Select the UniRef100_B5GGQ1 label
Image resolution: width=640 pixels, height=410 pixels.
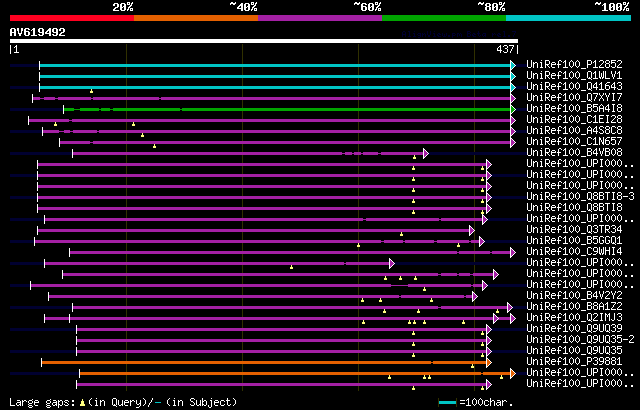point(574,241)
